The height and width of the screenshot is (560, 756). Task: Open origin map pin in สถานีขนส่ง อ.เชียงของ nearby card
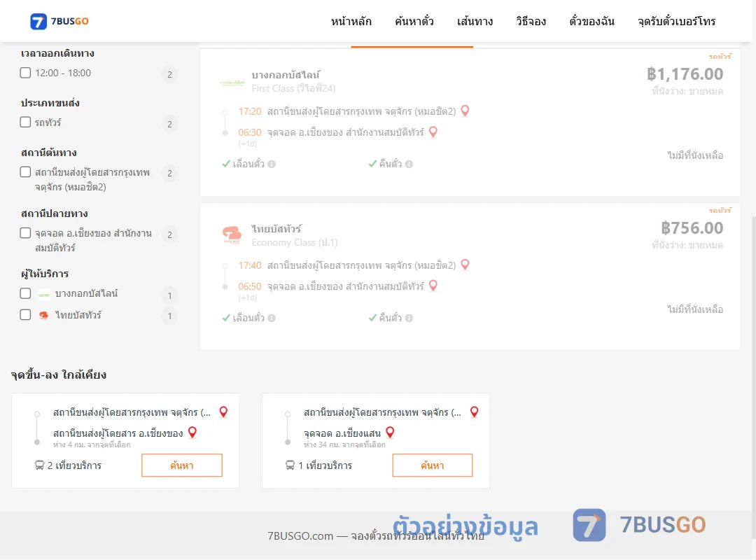tap(223, 412)
